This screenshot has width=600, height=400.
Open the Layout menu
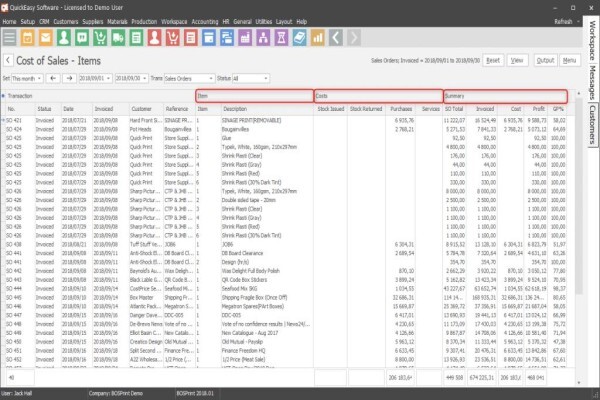click(x=284, y=22)
